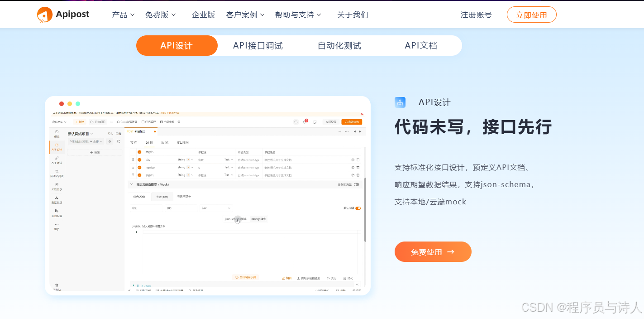Image resolution: width=644 pixels, height=319 pixels.
Task: Switch to API文档 tab
Action: click(x=421, y=46)
